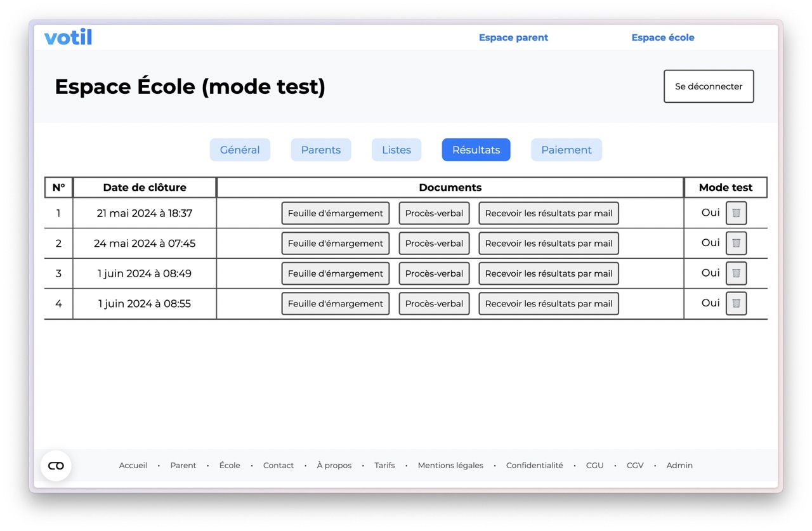This screenshot has width=812, height=531.
Task: Delete test vote number 1 via trash icon
Action: click(736, 213)
